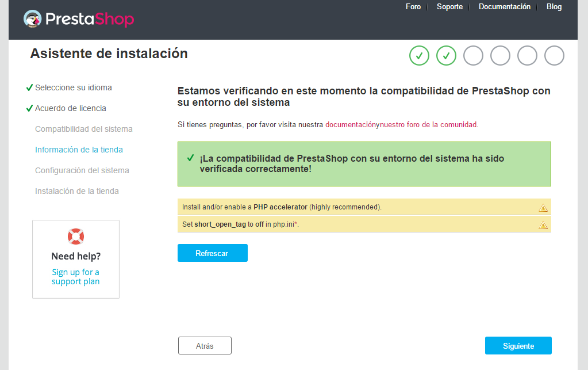Go to Acuerdo de licencia step
Image resolution: width=588 pixels, height=370 pixels.
71,108
